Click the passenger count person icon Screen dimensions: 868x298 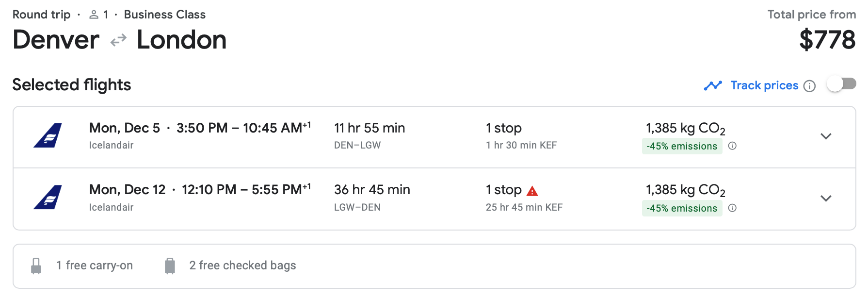click(94, 15)
